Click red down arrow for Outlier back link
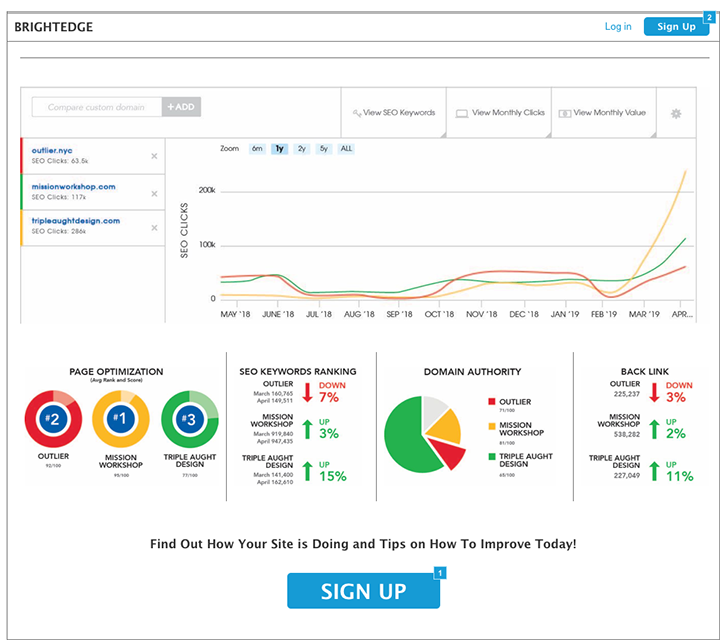Viewport: 720px width, 640px height. 654,393
